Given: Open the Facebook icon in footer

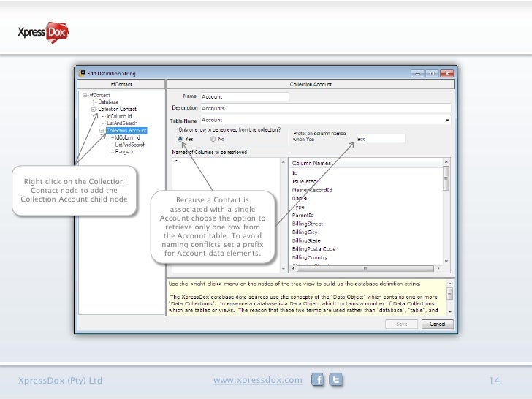Looking at the screenshot, I should 318,380.
